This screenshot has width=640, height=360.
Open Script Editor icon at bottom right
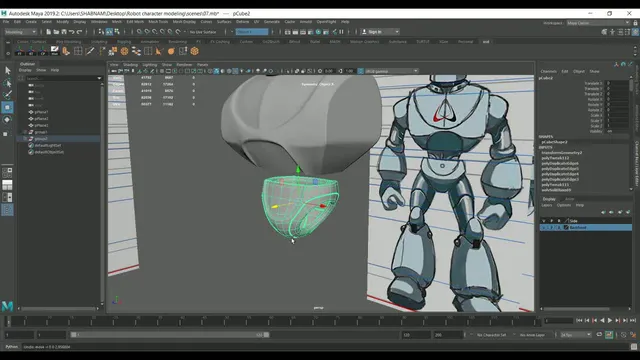pos(633,347)
